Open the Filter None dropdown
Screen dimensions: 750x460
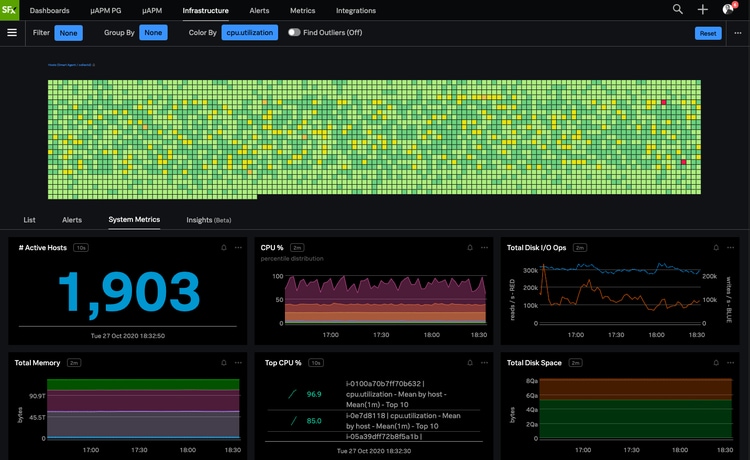tap(68, 32)
